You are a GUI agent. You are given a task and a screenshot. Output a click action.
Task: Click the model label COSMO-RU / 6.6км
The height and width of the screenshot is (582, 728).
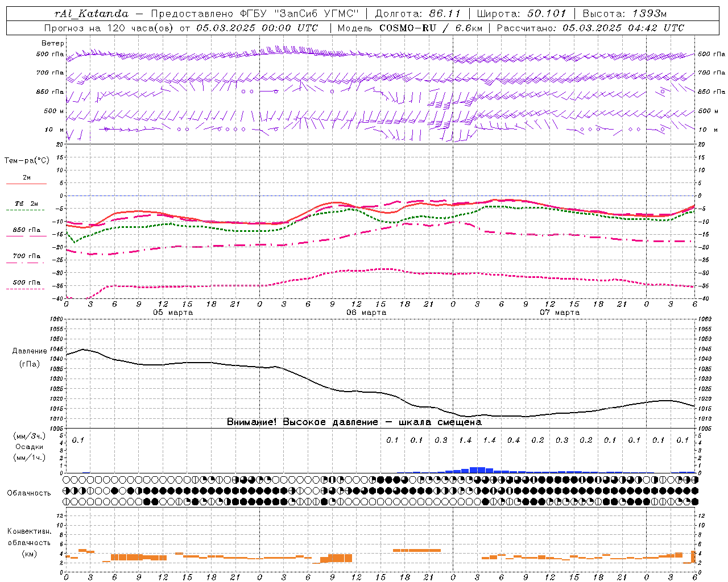click(x=431, y=28)
